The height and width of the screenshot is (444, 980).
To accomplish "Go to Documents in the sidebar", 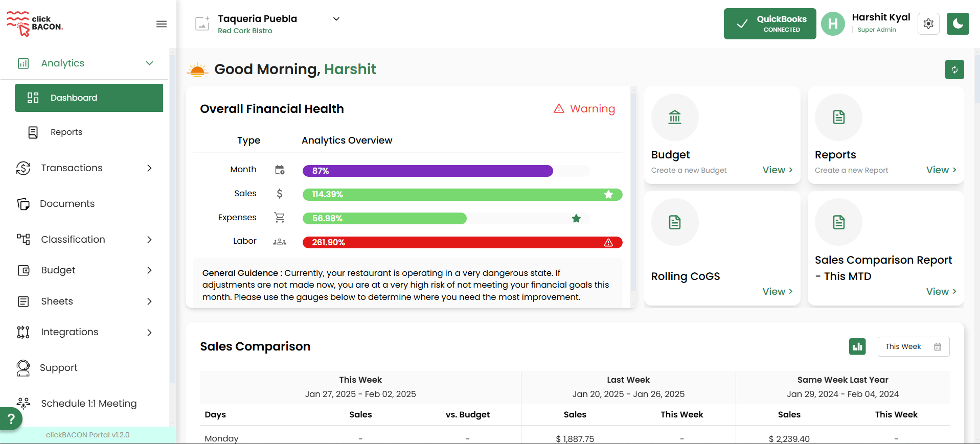I will 67,204.
